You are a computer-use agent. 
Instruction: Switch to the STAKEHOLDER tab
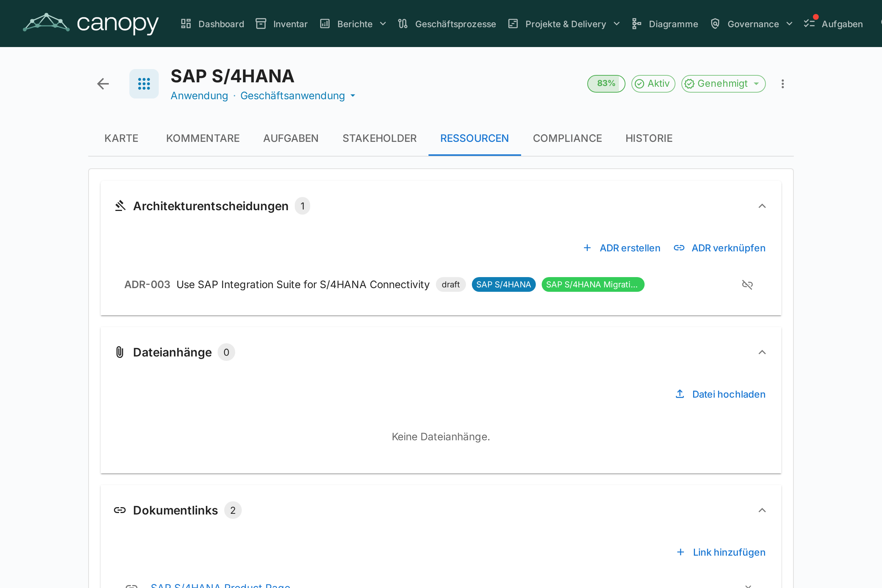tap(380, 139)
